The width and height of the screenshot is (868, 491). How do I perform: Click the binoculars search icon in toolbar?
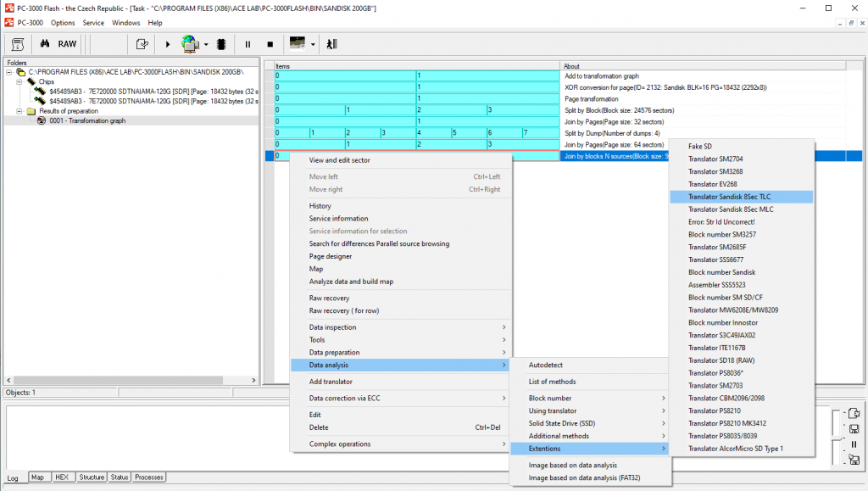(44, 44)
